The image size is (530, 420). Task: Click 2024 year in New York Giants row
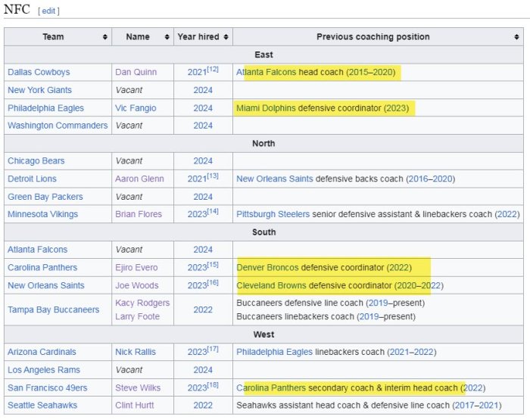pyautogui.click(x=203, y=90)
